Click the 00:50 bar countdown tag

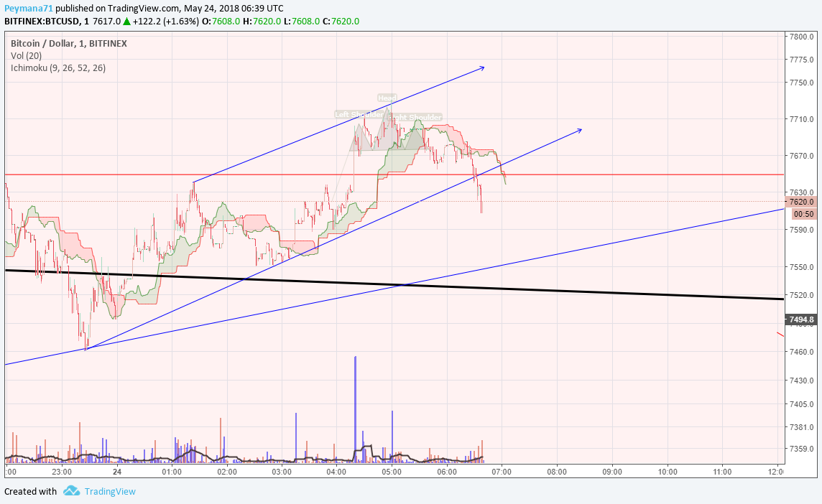click(x=803, y=214)
